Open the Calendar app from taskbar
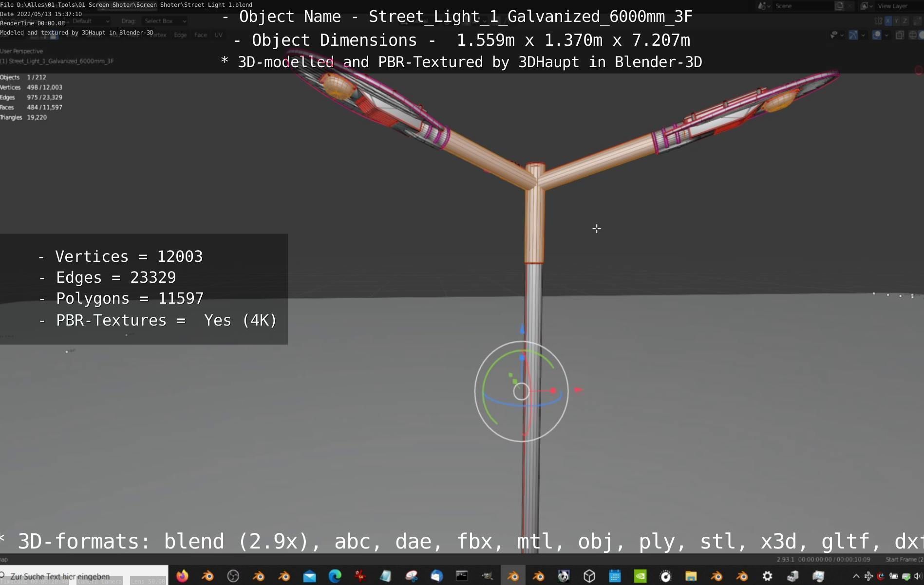Image resolution: width=924 pixels, height=585 pixels. [615, 576]
